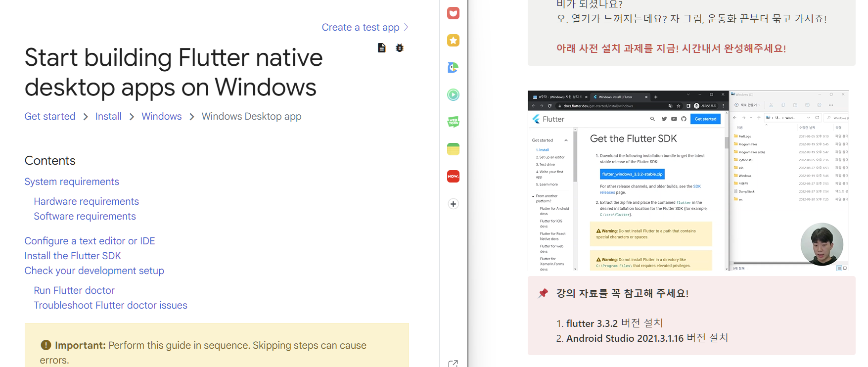Click the pushpin icon in the callout
Screen dimensions: 868x367
pyautogui.click(x=543, y=293)
